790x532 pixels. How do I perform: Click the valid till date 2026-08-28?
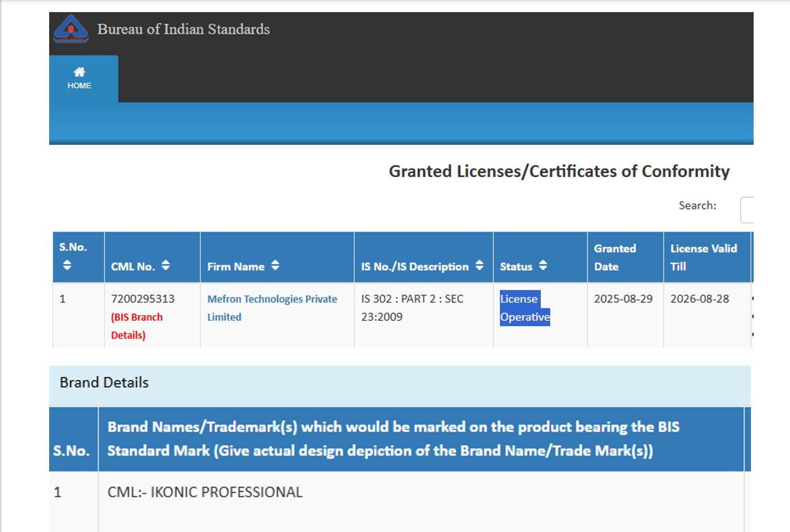tap(699, 299)
